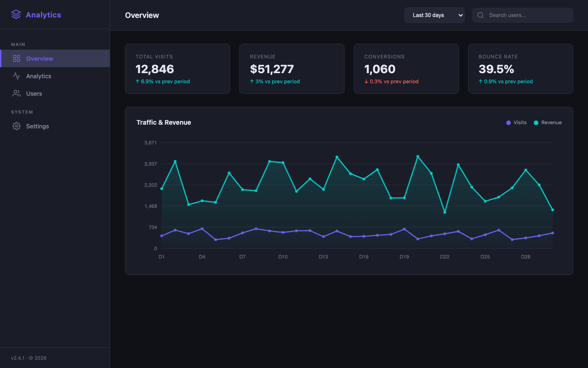Viewport: 588px width, 368px height.
Task: Toggle the Revenue series in chart legend
Action: (x=548, y=123)
